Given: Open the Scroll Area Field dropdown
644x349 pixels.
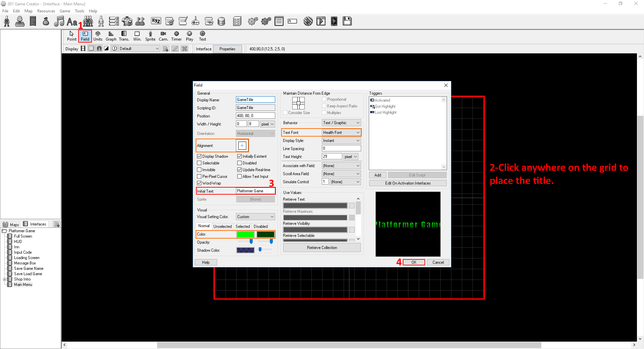Looking at the screenshot, I should click(x=341, y=174).
